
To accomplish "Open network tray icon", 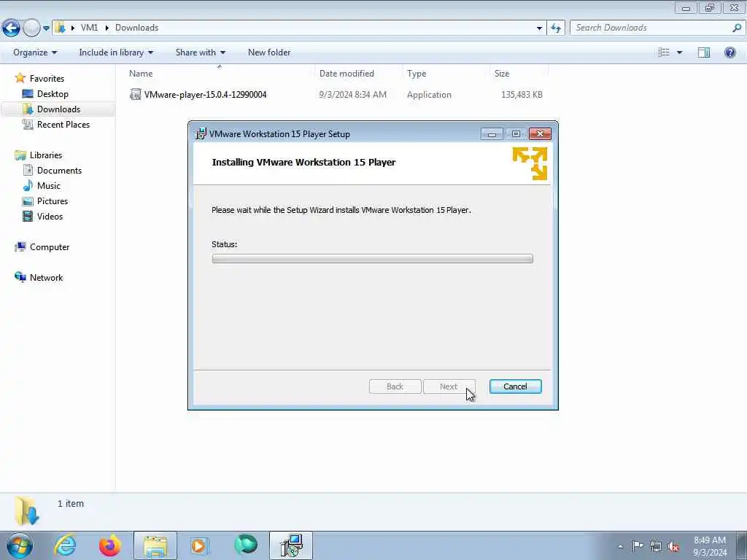I will pyautogui.click(x=656, y=546).
